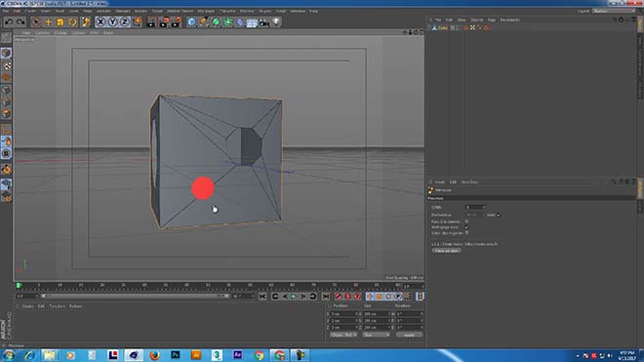Add a Light object
644x362 pixels.
pyautogui.click(x=276, y=21)
